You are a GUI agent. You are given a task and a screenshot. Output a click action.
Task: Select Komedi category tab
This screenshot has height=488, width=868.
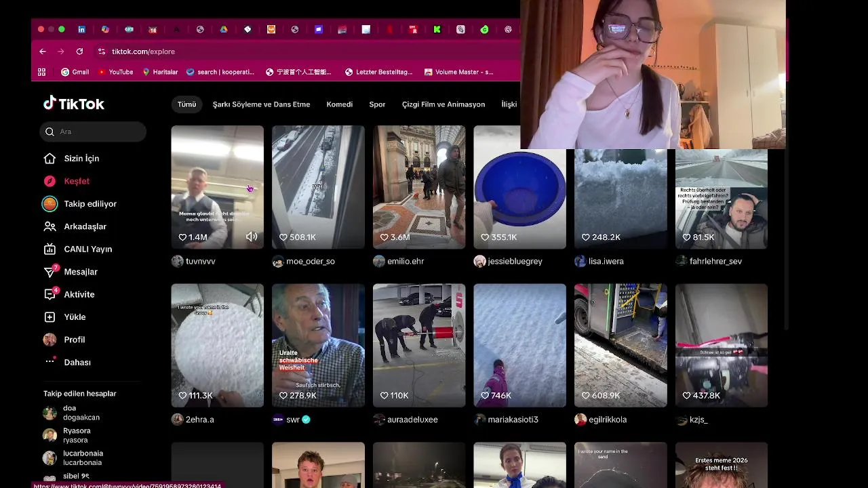[x=339, y=104]
